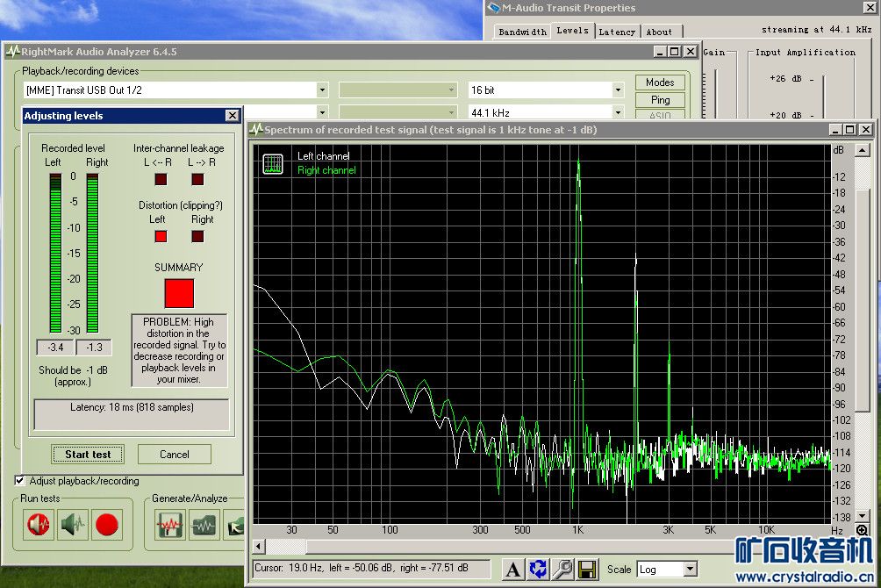Open spectrum settings with wrench icon
This screenshot has width=881, height=588.
(562, 569)
